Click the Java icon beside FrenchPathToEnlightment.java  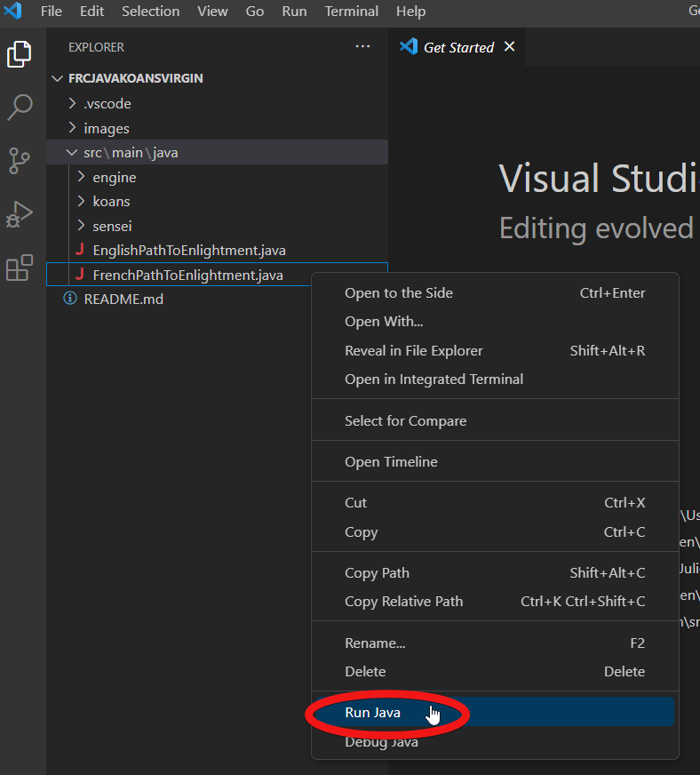pyautogui.click(x=79, y=275)
